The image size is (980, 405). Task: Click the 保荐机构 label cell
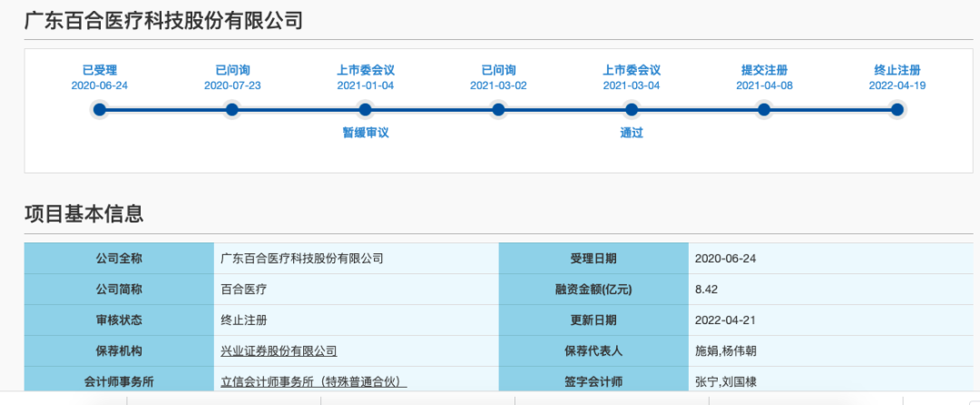(119, 351)
